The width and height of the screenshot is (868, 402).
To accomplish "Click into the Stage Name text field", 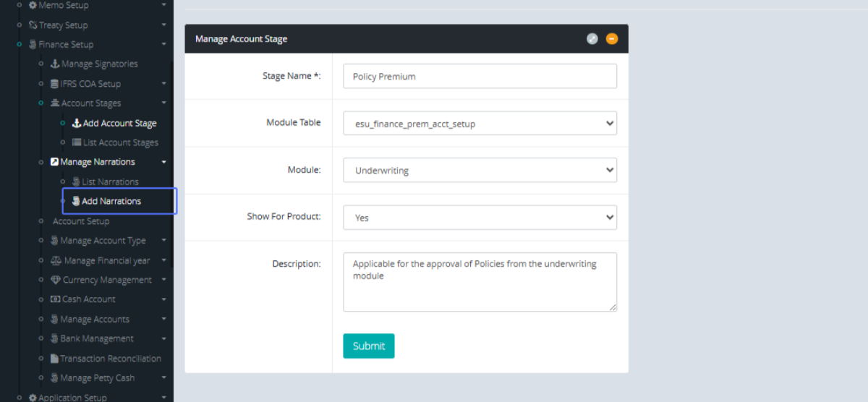I will point(480,76).
